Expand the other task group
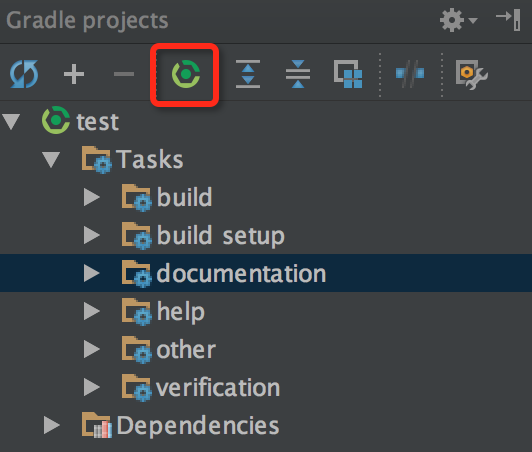 pyautogui.click(x=92, y=350)
